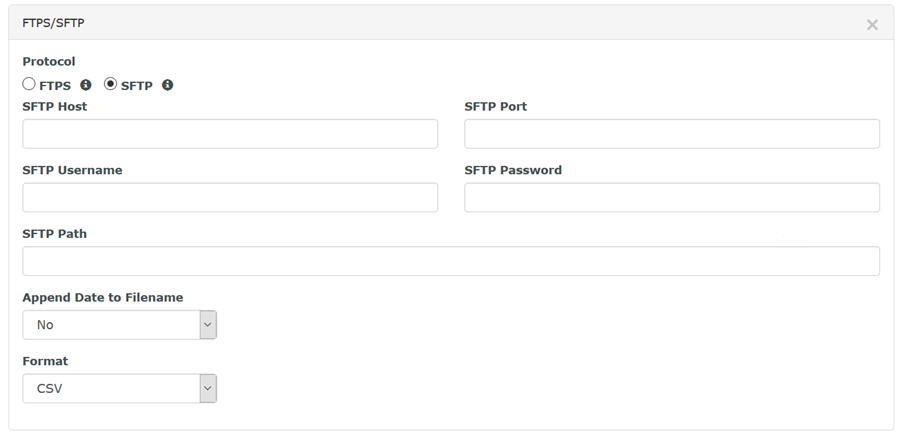900x436 pixels.
Task: Open the info tooltip icon beside FTPS
Action: click(x=86, y=85)
